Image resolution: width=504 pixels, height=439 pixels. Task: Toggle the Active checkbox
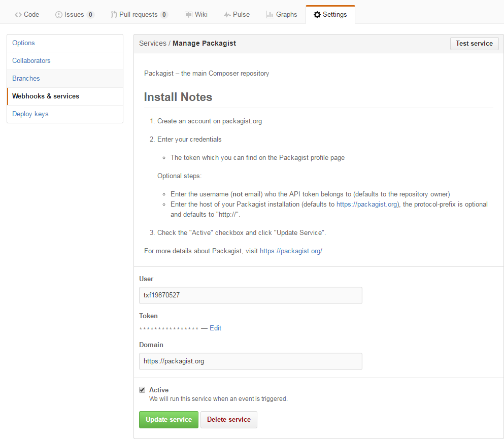click(142, 390)
